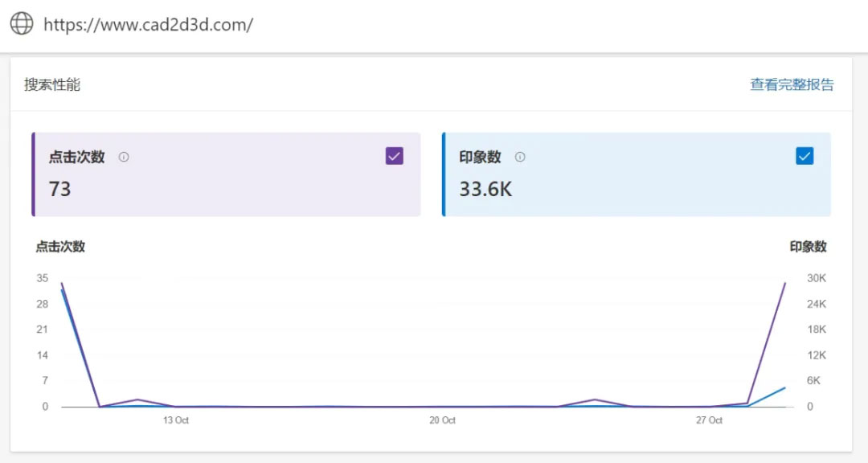Click the 搜索性能 section heading

[x=52, y=84]
